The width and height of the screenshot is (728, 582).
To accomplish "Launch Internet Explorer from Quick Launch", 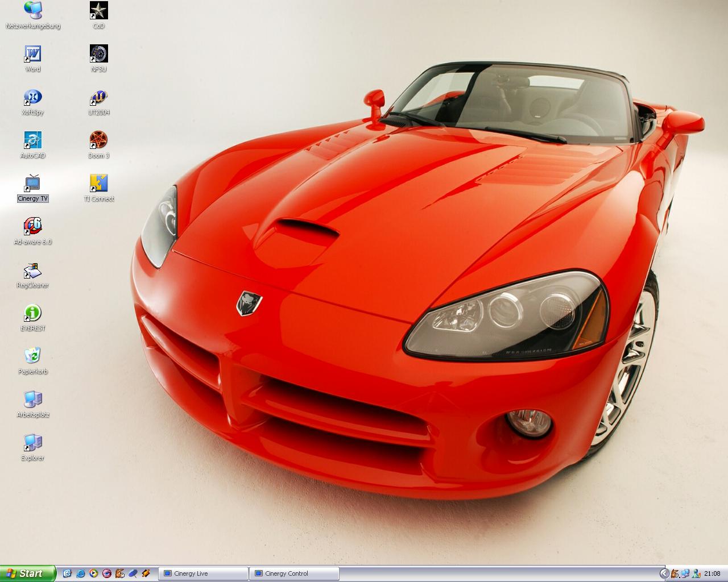I will pyautogui.click(x=81, y=573).
